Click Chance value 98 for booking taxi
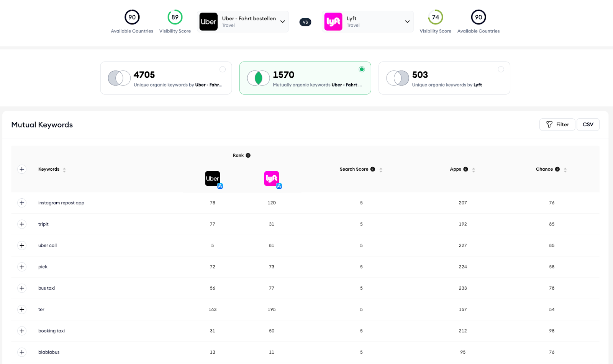This screenshot has width=613, height=364. pyautogui.click(x=552, y=331)
